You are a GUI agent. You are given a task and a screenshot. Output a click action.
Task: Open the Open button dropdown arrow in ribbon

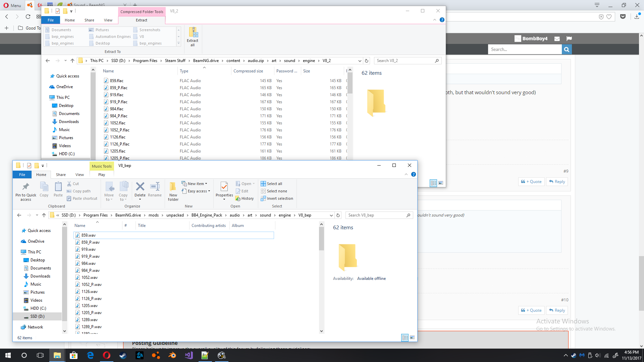point(254,184)
